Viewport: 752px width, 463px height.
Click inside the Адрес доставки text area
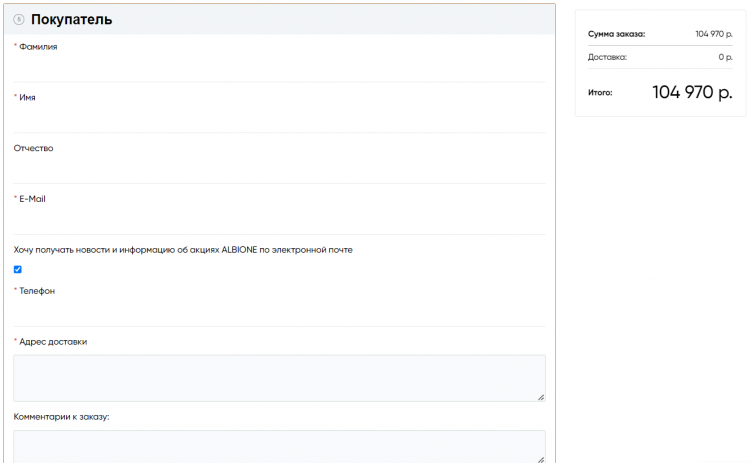tap(279, 378)
